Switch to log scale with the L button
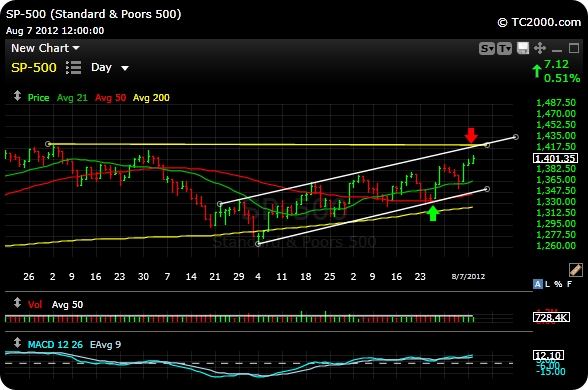The image size is (588, 390). [x=548, y=284]
